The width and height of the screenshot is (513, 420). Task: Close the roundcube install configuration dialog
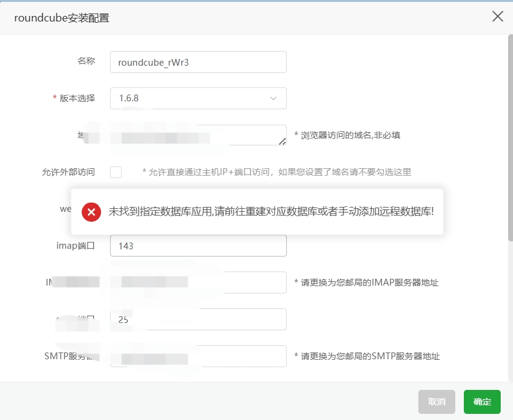pos(498,17)
